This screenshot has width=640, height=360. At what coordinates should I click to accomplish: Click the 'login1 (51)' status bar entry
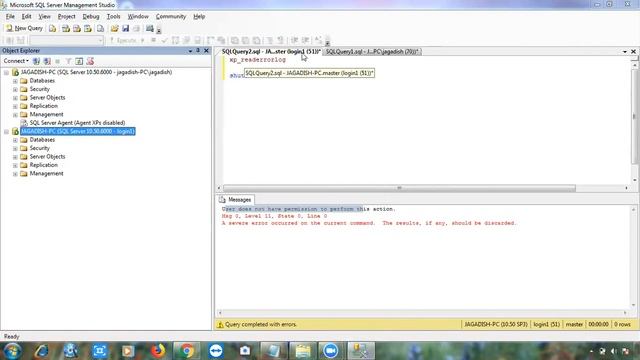point(546,325)
